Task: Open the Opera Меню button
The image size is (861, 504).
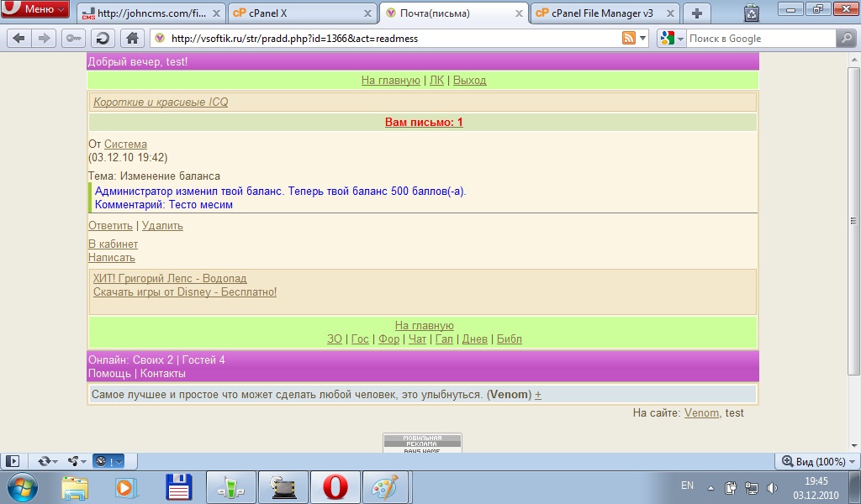Action: point(34,8)
